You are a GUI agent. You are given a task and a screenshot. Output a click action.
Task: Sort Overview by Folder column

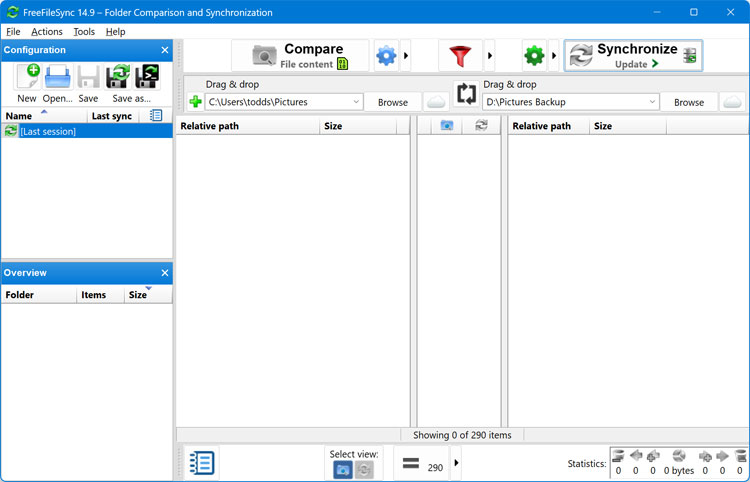38,295
